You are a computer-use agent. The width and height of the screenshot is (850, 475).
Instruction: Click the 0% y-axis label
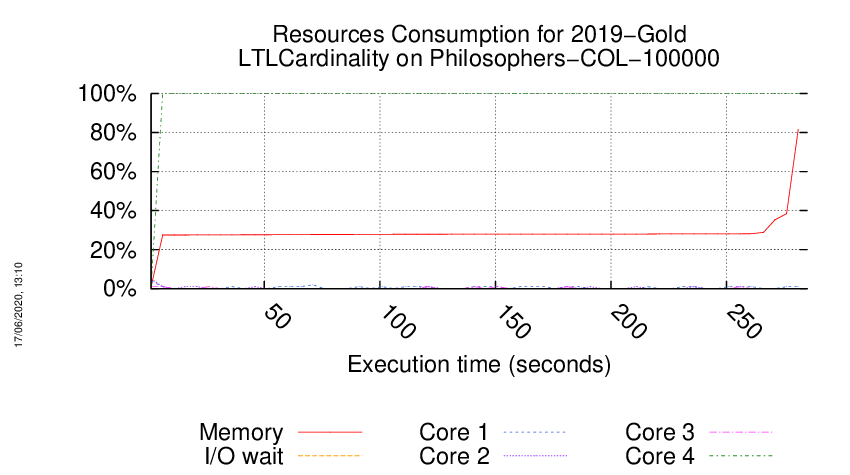point(120,288)
